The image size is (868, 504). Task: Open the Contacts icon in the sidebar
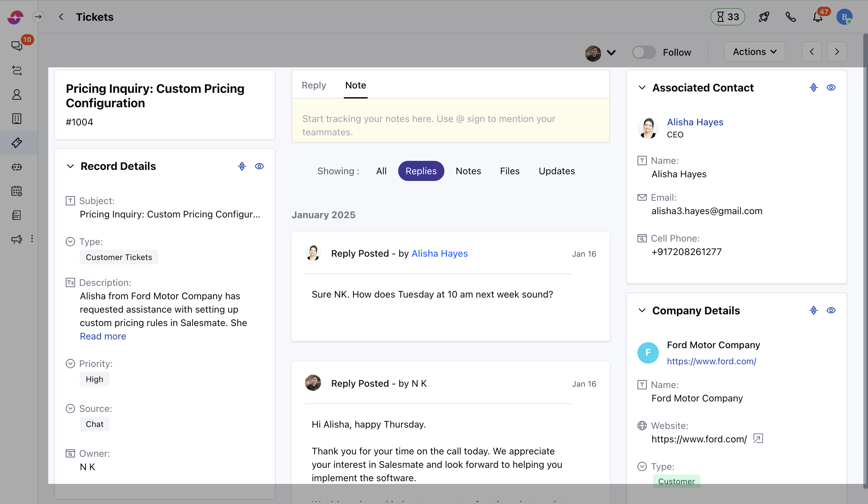tap(16, 94)
